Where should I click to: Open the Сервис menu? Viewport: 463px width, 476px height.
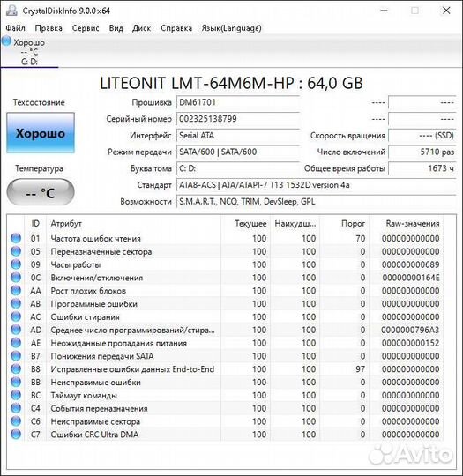[x=86, y=28]
